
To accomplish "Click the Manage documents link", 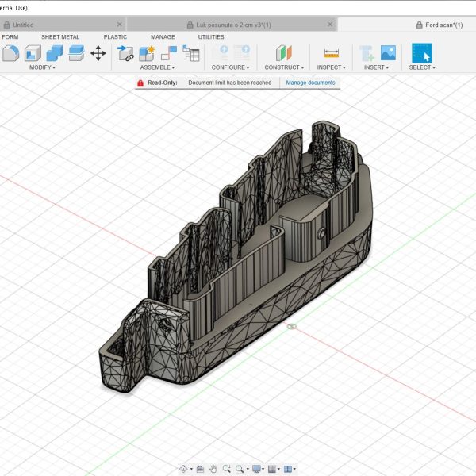I will pyautogui.click(x=310, y=83).
